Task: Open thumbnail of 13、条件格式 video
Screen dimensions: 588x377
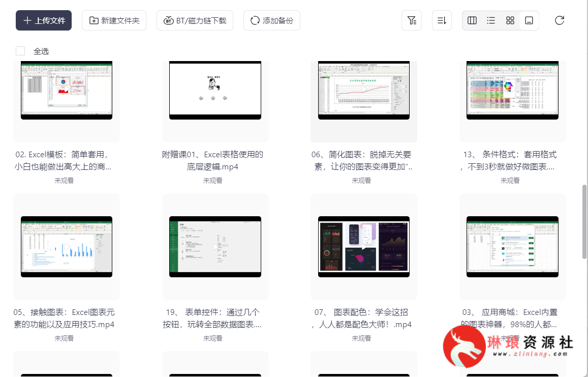Action: (512, 90)
